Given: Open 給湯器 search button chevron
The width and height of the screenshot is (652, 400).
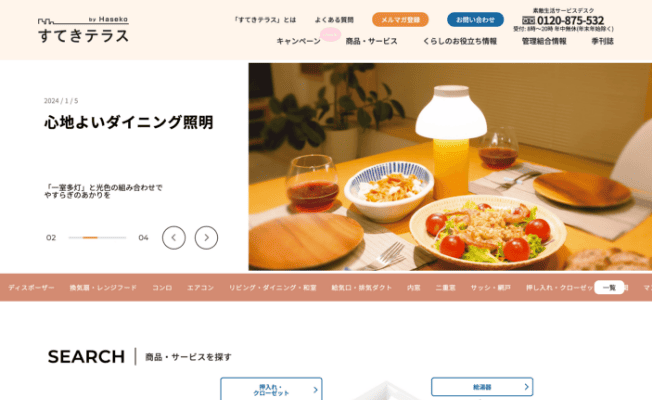Looking at the screenshot, I should 526,387.
